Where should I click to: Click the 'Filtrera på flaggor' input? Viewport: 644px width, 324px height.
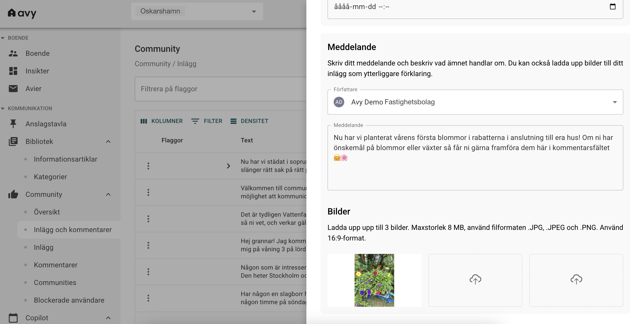(221, 89)
